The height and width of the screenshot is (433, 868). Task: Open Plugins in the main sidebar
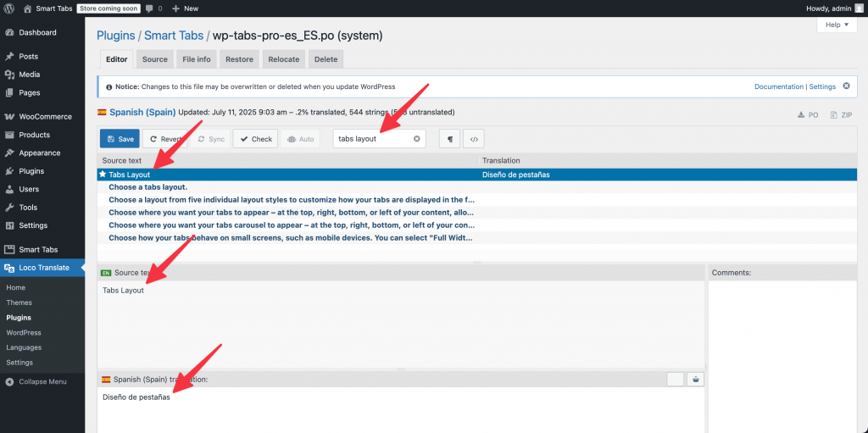tap(42, 171)
